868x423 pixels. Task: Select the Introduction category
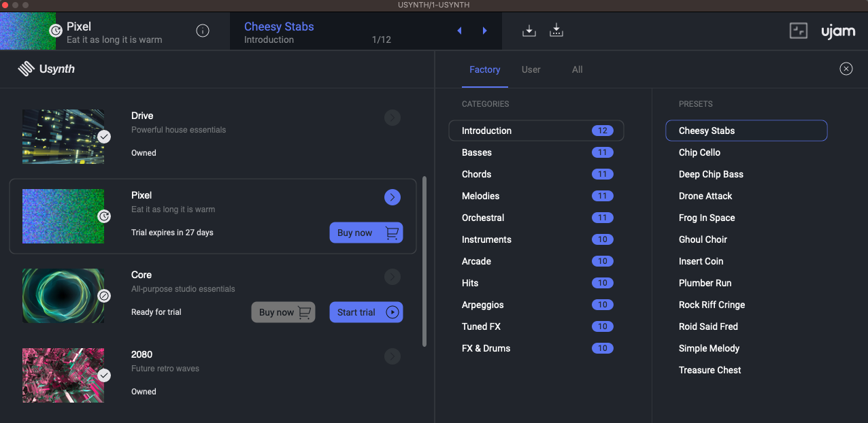tap(536, 131)
